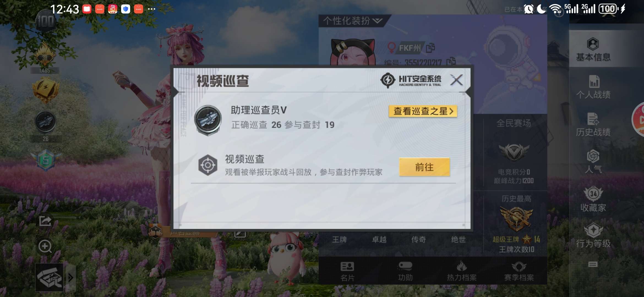Open the 基本信息 sidebar tab
Viewport: 644px width, 297px height.
pos(593,50)
